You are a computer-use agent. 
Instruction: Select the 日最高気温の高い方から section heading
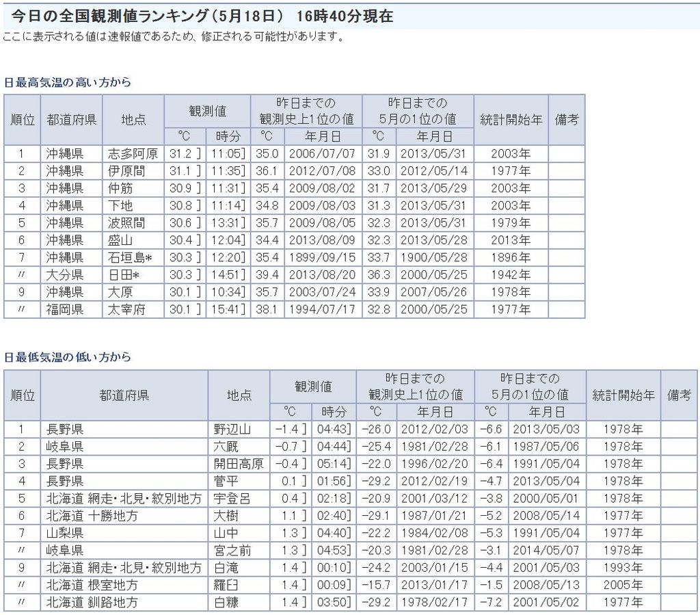67,82
